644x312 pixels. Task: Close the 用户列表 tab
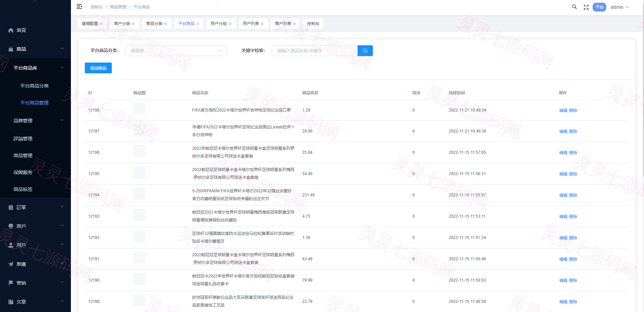262,24
